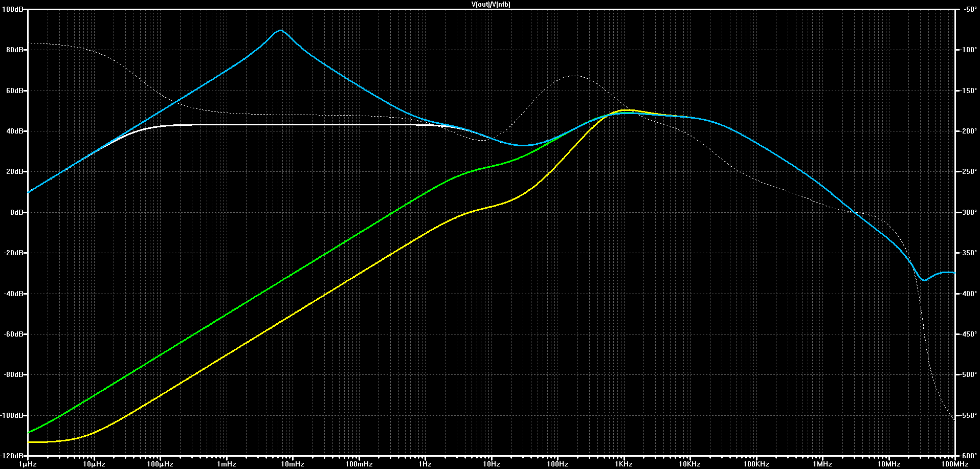Click the V(out)/V(nfb) trace label
This screenshot has height=469, width=980.
[x=491, y=5]
